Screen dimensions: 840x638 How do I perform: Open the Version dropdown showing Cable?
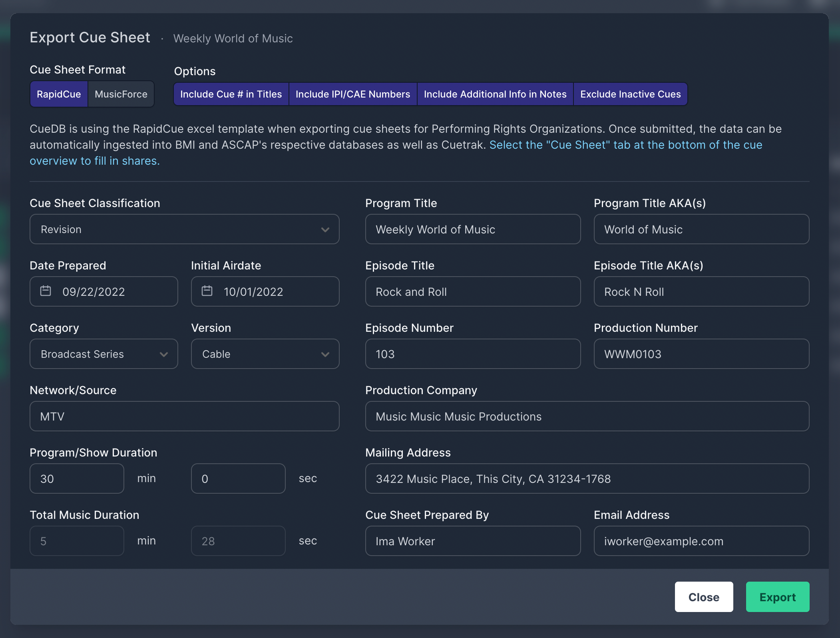[x=265, y=354]
